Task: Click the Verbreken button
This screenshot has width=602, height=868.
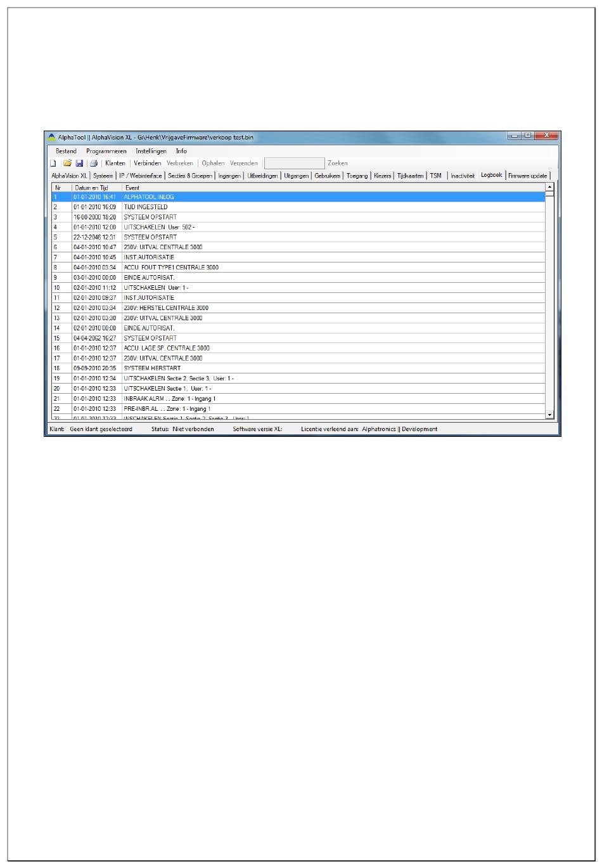Action: point(180,163)
